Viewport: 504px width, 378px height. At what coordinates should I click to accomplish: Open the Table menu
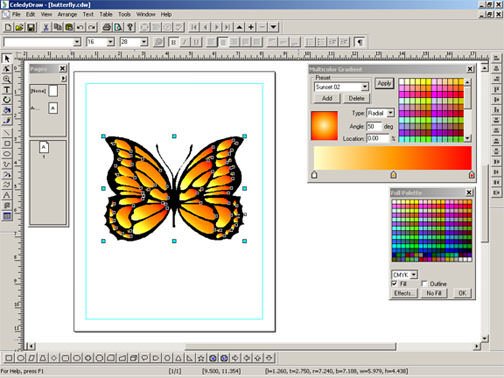tap(106, 14)
